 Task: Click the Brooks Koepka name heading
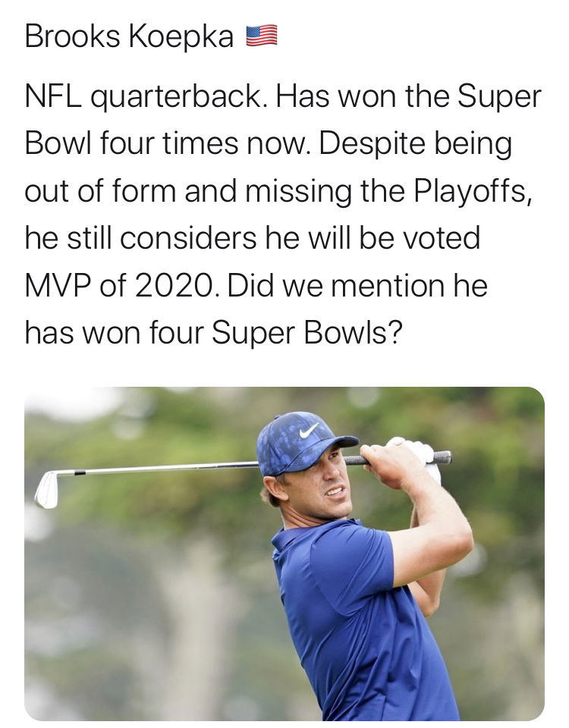click(x=129, y=36)
